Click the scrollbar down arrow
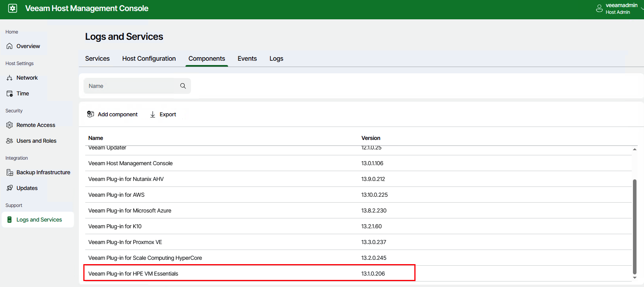Image resolution: width=644 pixels, height=287 pixels. click(635, 278)
